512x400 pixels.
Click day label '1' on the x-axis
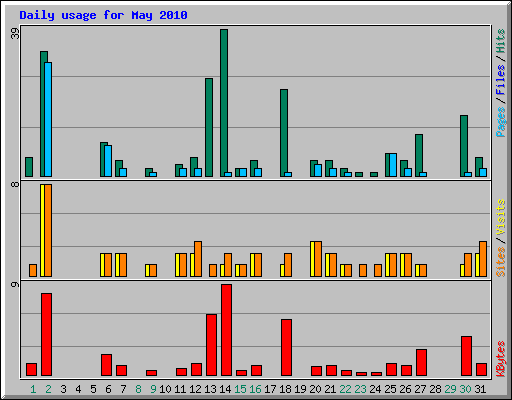tap(33, 389)
